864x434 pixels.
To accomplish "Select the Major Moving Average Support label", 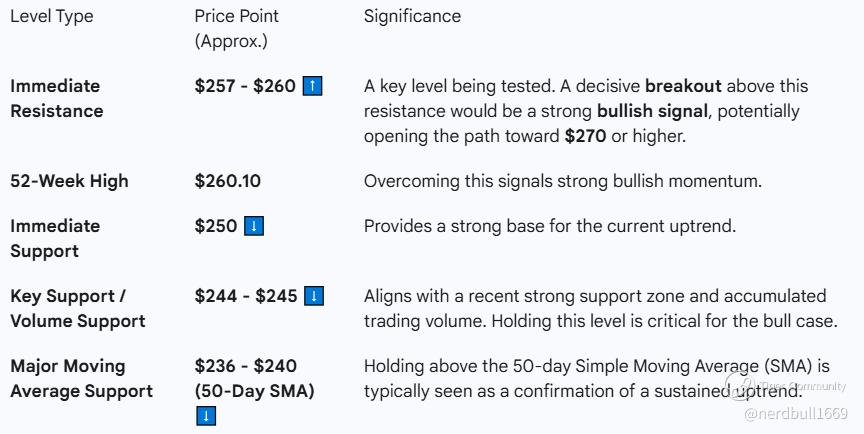I will pos(81,378).
